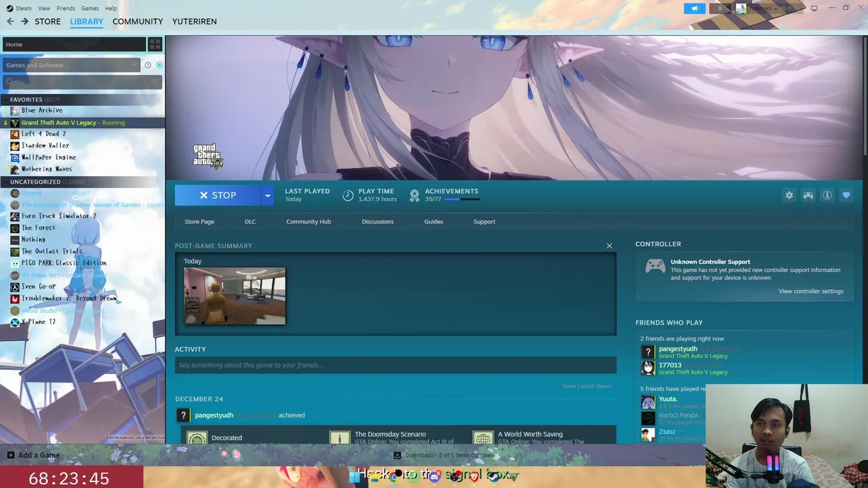This screenshot has width=868, height=488.
Task: Open the Guides link
Action: coord(433,222)
